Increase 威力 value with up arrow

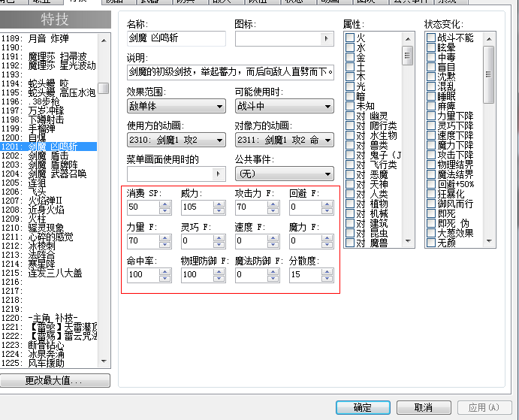pyautogui.click(x=219, y=204)
